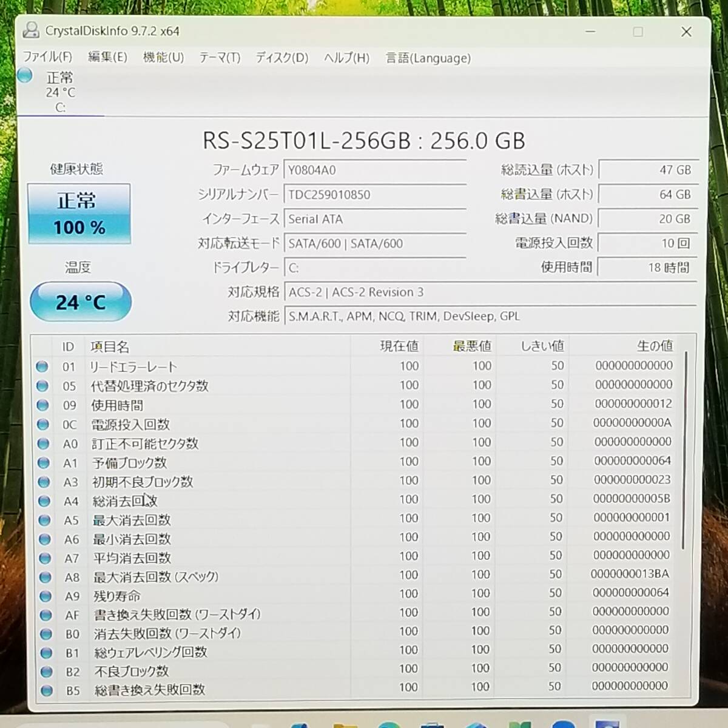728x728 pixels.
Task: Click raw value 000000000023
Action: 632,479
